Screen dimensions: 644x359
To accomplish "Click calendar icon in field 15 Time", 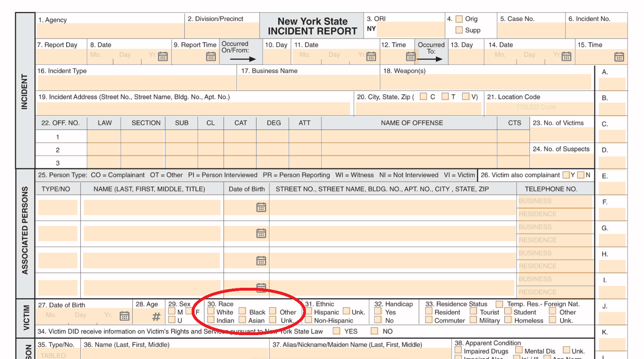I will point(619,57).
